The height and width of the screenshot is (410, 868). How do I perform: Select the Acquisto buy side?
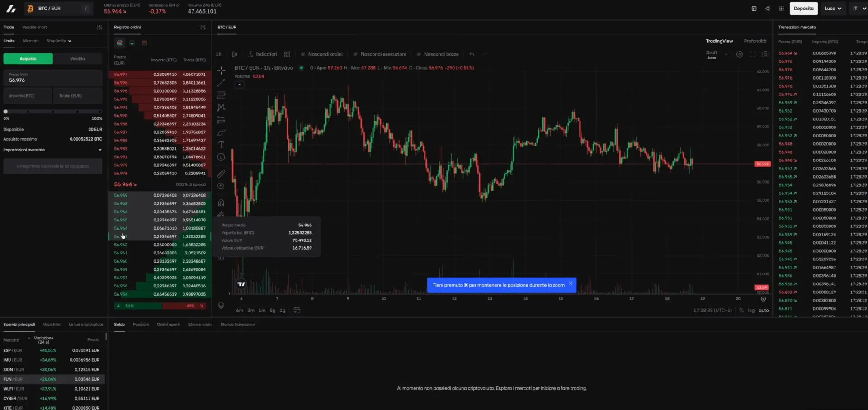[x=28, y=59]
